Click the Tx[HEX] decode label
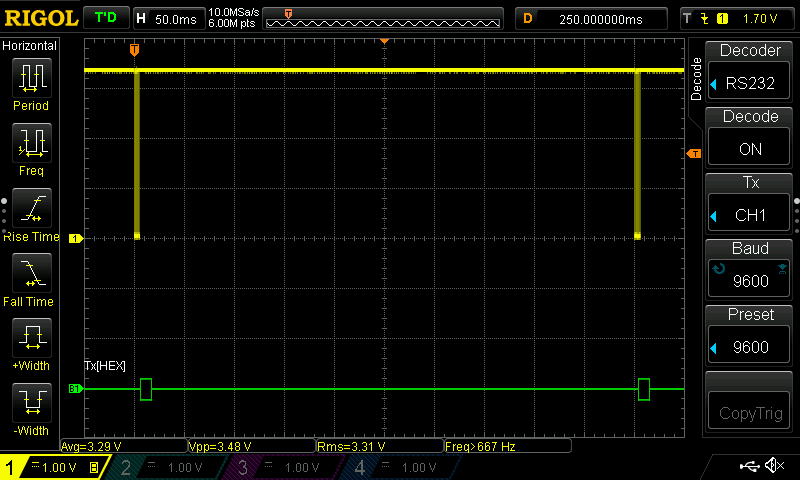 pyautogui.click(x=105, y=365)
